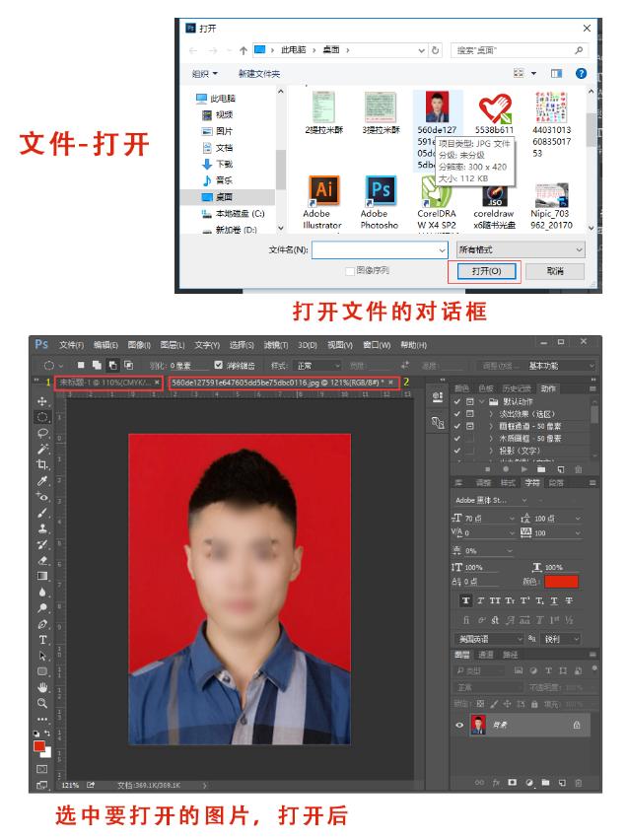The image size is (627, 840).
Task: Select the History Brush tool
Action: click(x=42, y=544)
